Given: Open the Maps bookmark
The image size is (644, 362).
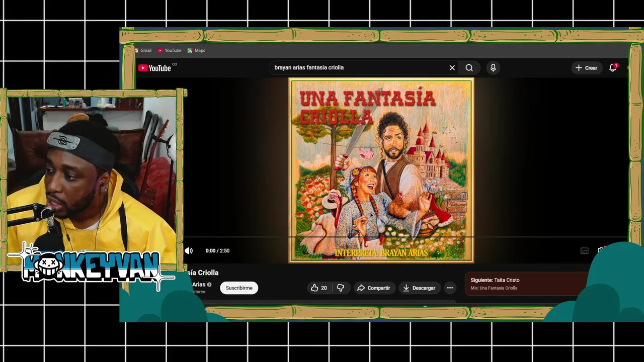Looking at the screenshot, I should (196, 50).
